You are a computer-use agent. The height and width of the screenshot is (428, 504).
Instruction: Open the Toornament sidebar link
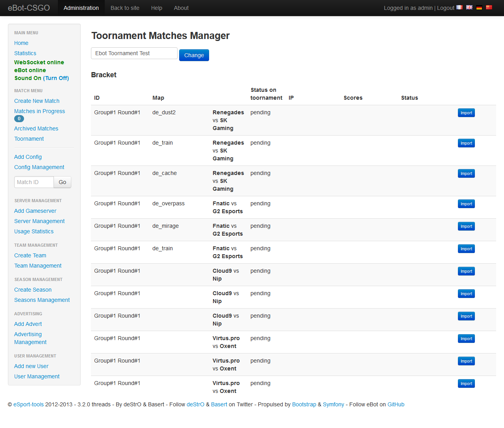coord(29,139)
